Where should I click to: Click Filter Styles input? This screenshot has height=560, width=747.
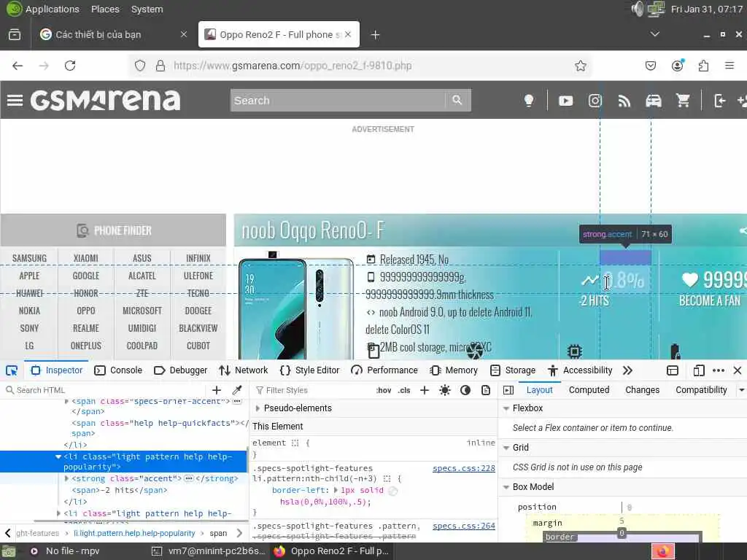(312, 390)
